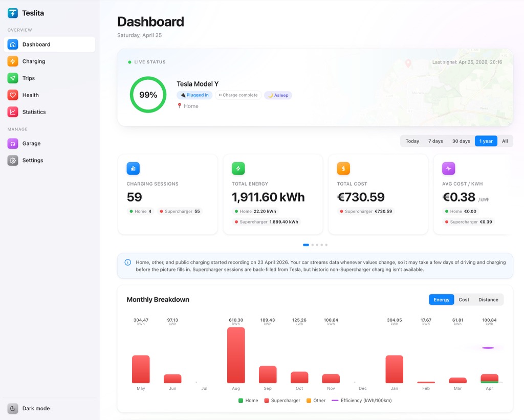Click the Plugged in status badge

194,95
